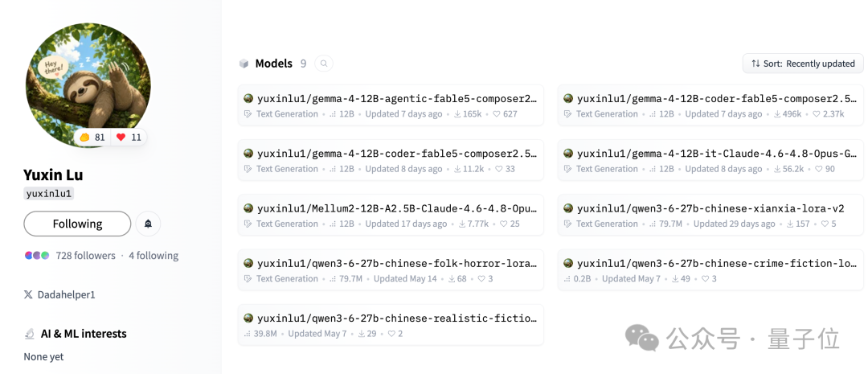This screenshot has width=868, height=374.
Task: Open the Dadahelper1 X profile link
Action: [67, 294]
